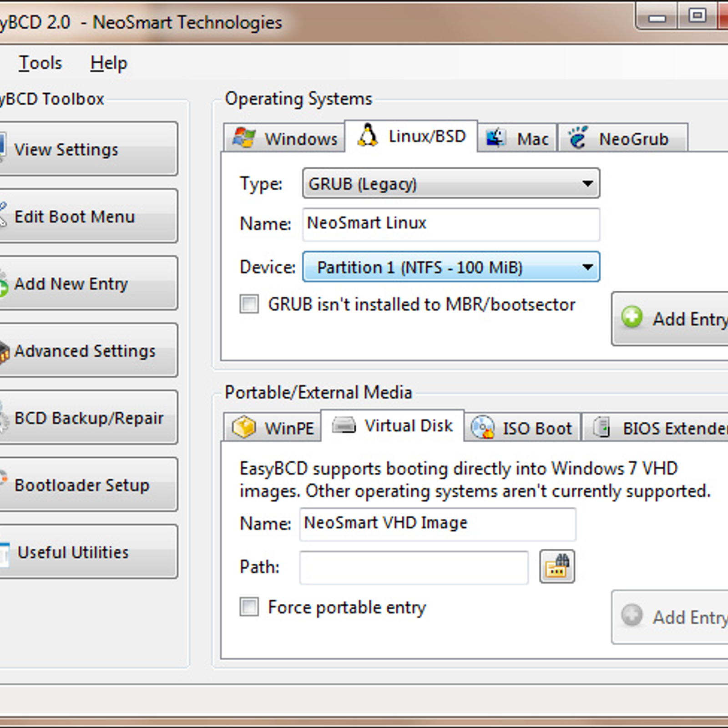The height and width of the screenshot is (728, 728).
Task: Click the NeoGrub foot icon
Action: [x=578, y=137]
